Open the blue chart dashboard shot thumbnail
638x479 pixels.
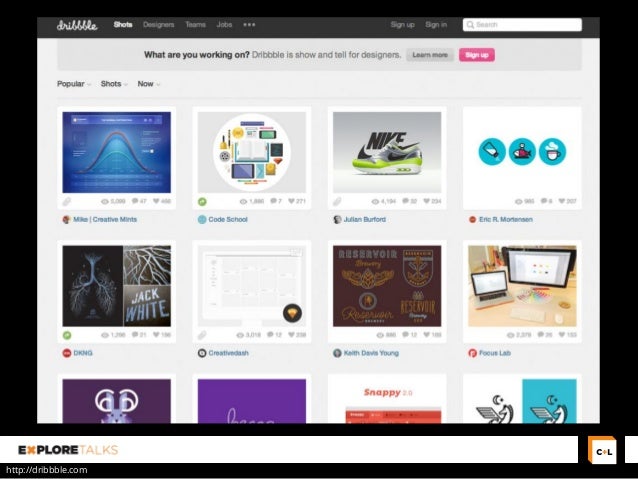coord(117,153)
